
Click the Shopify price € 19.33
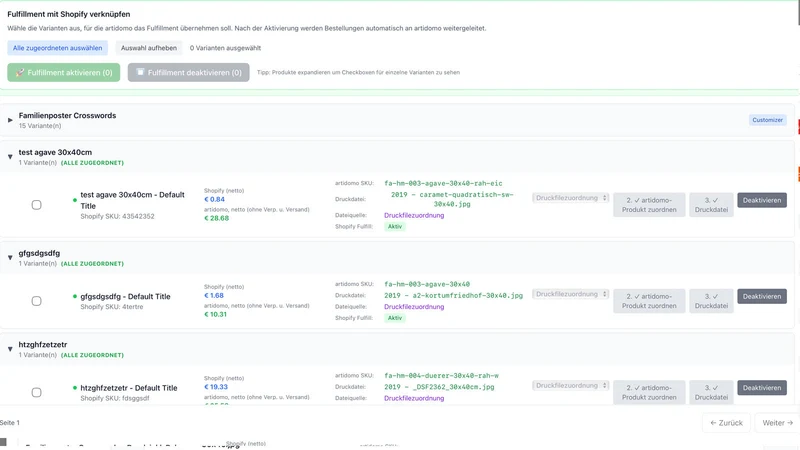[216, 387]
